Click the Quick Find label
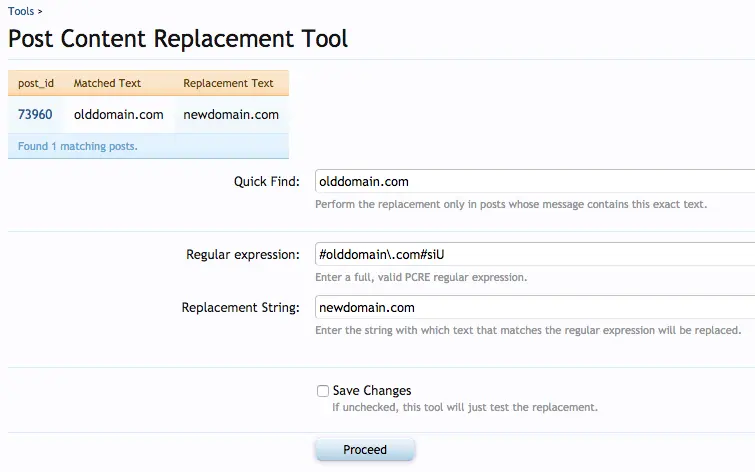 pyautogui.click(x=266, y=182)
